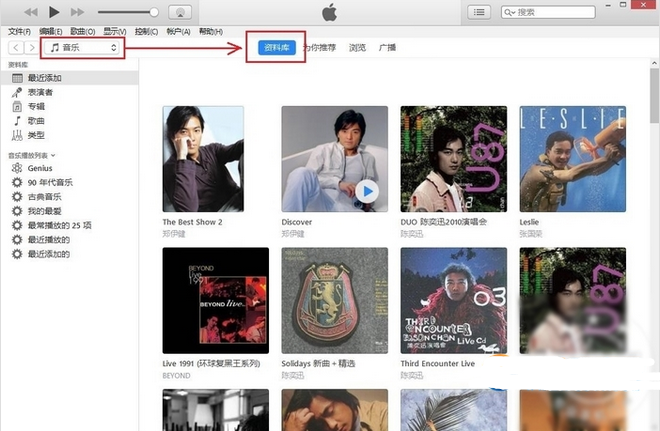
Task: Open the 文件(F) menu
Action: 19,32
